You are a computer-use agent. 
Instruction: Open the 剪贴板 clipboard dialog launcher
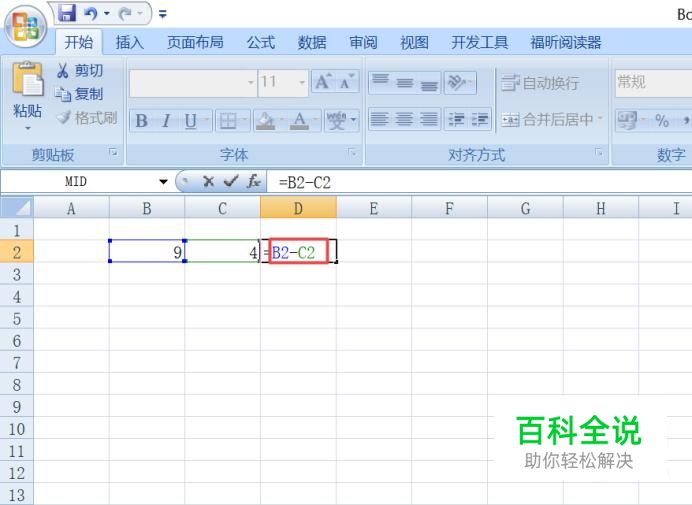click(x=113, y=152)
